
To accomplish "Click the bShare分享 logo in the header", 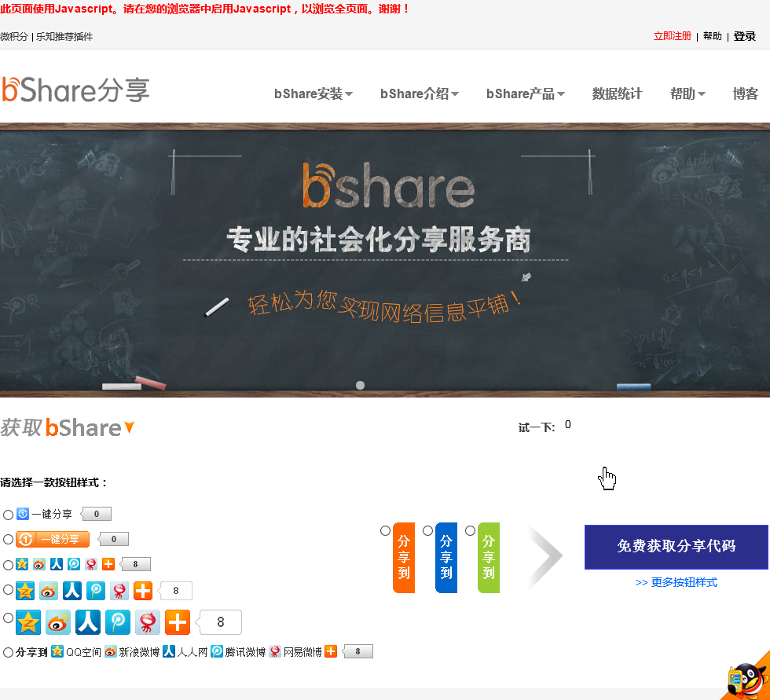I will point(75,90).
